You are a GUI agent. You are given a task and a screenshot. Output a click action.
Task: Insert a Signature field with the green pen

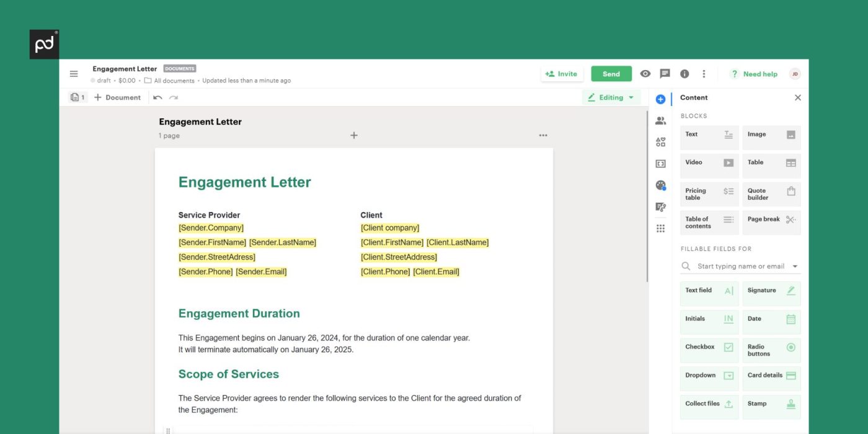(x=771, y=293)
